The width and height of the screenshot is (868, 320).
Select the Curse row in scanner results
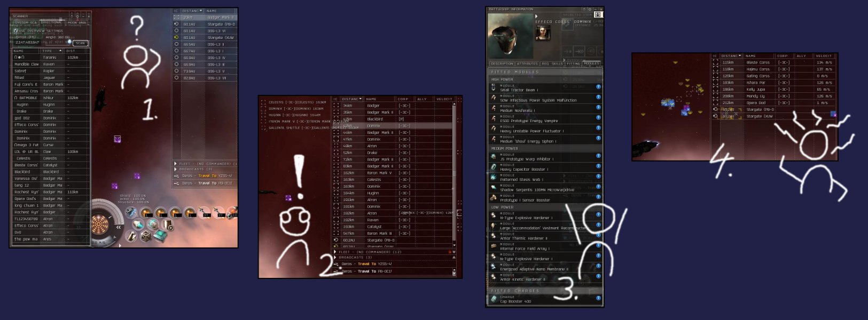(51, 145)
